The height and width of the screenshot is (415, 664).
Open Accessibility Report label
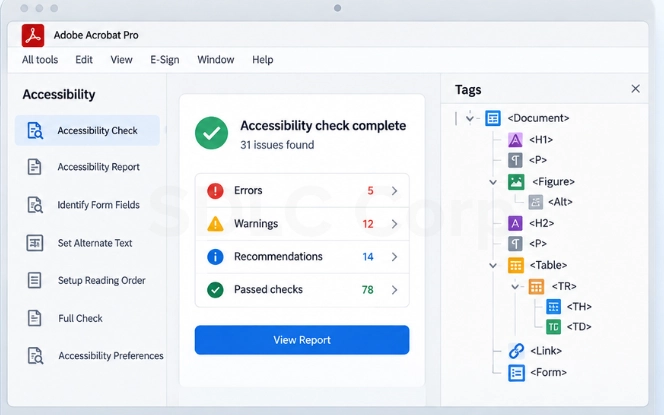click(98, 167)
